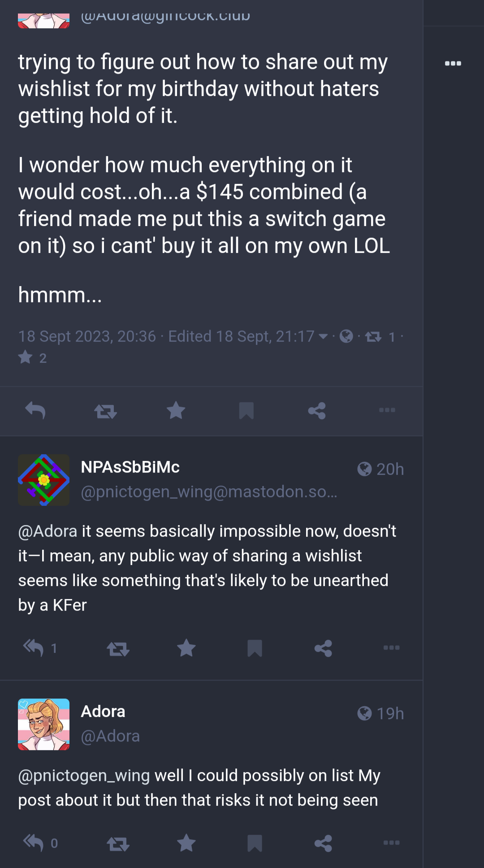484x868 pixels.
Task: Open more menu on NPAsSbBiMc's reply
Action: pos(391,648)
